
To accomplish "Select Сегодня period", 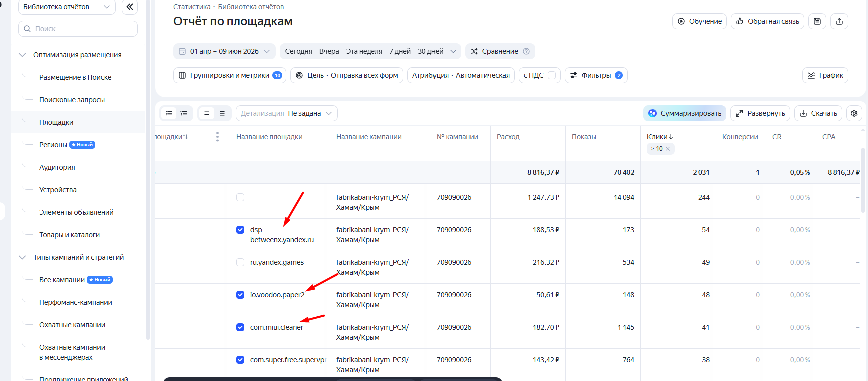I will click(299, 51).
